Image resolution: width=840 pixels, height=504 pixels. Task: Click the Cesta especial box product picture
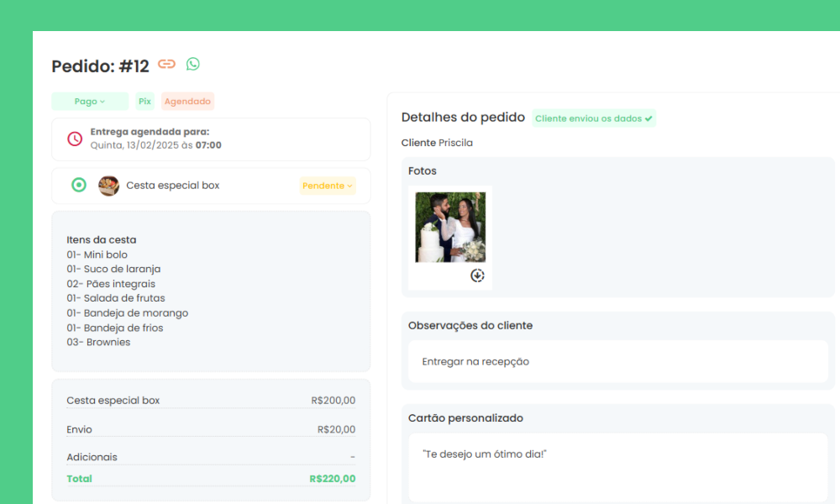[x=108, y=186]
